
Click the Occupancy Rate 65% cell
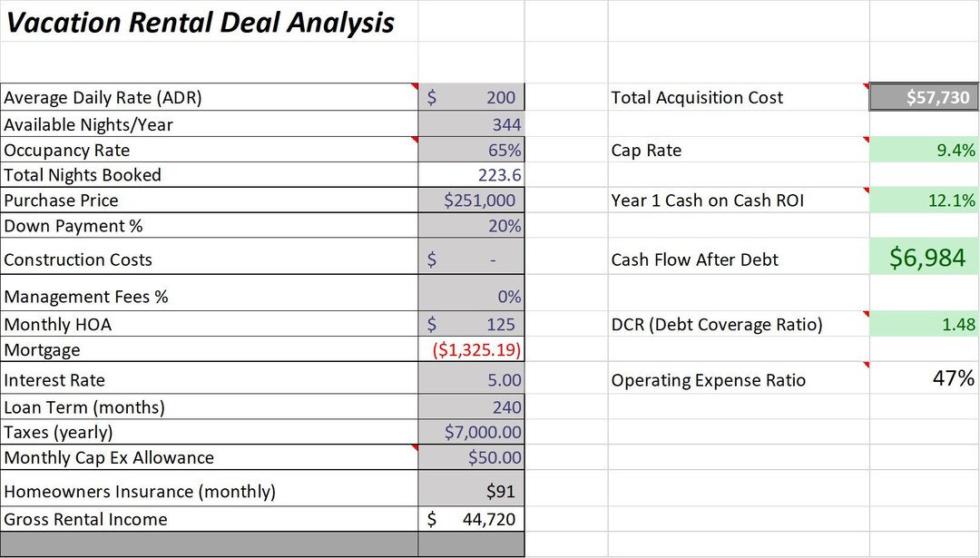pos(471,149)
